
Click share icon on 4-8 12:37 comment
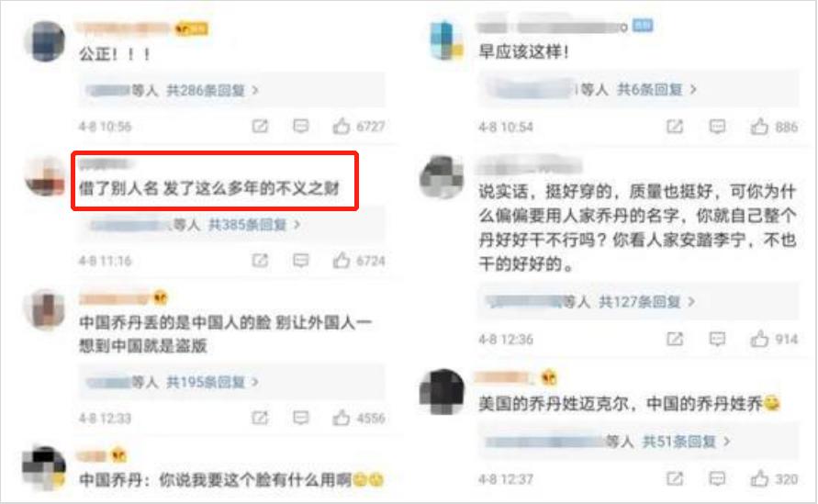click(x=675, y=478)
